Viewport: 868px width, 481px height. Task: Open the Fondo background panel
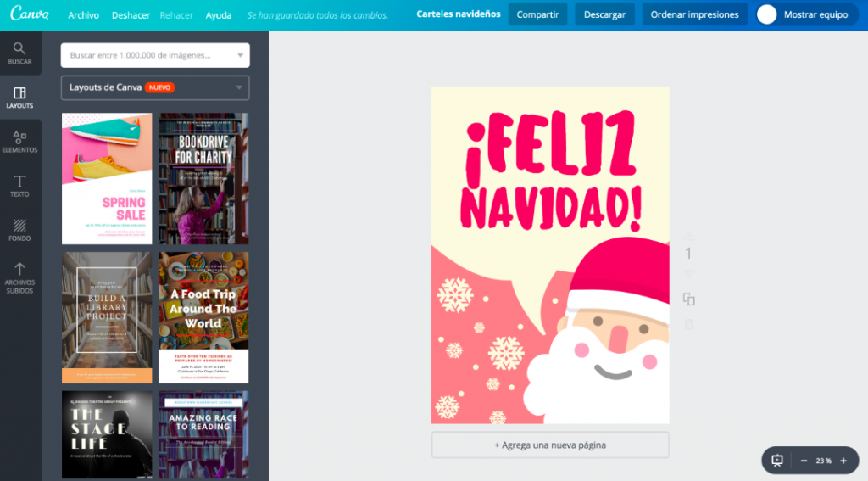pyautogui.click(x=19, y=230)
